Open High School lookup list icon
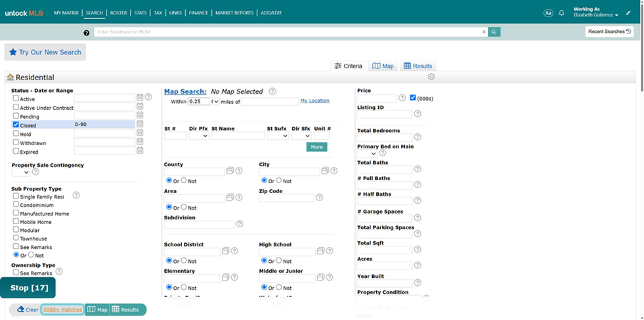The height and width of the screenshot is (320, 644). pos(320,250)
